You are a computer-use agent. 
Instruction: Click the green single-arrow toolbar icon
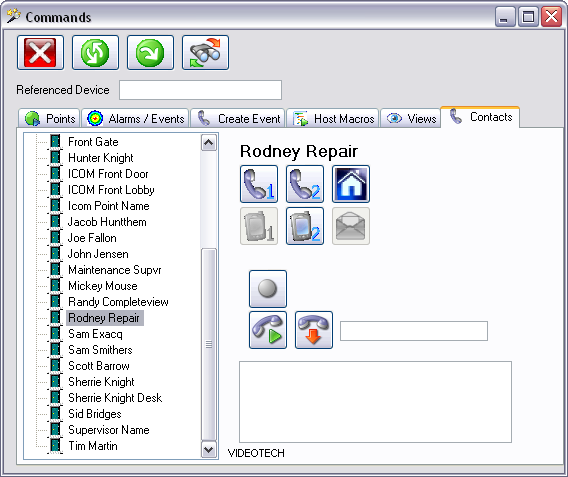tap(150, 53)
